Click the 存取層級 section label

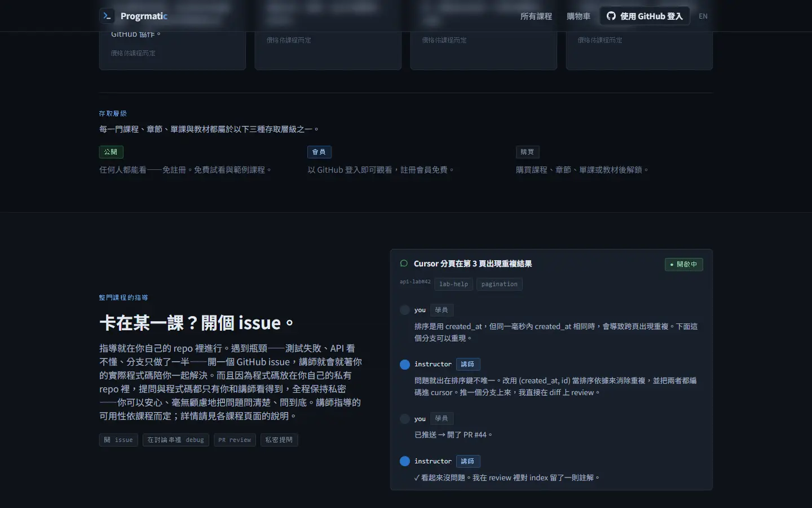click(x=113, y=113)
